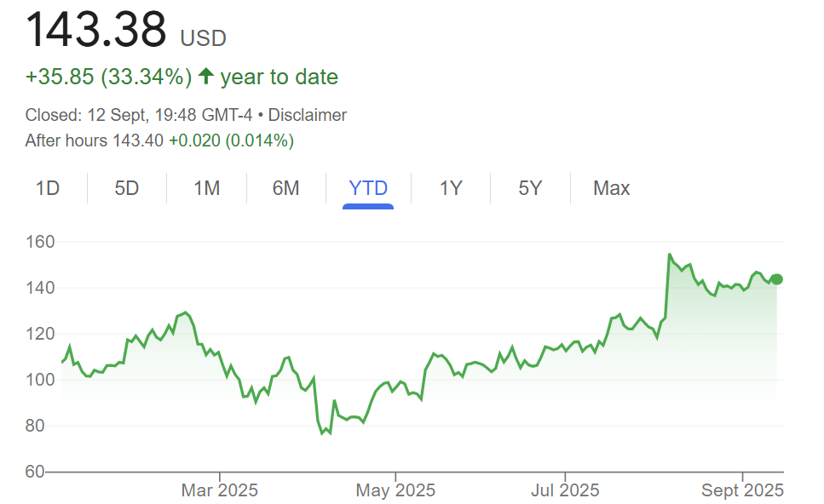View the Max time range
The image size is (824, 504).
611,188
